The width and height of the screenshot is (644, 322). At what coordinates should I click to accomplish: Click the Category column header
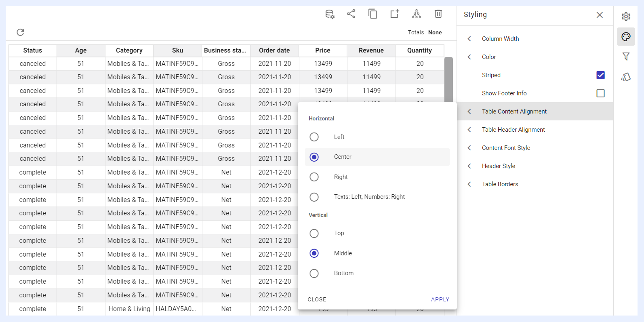tap(129, 51)
